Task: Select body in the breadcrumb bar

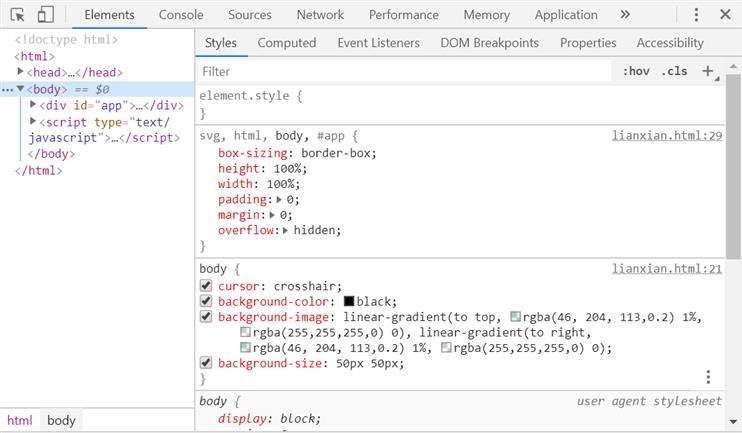Action: pos(61,421)
